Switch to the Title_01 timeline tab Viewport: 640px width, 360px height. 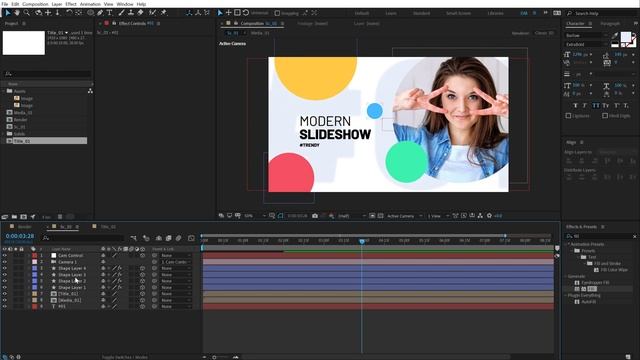pos(108,227)
